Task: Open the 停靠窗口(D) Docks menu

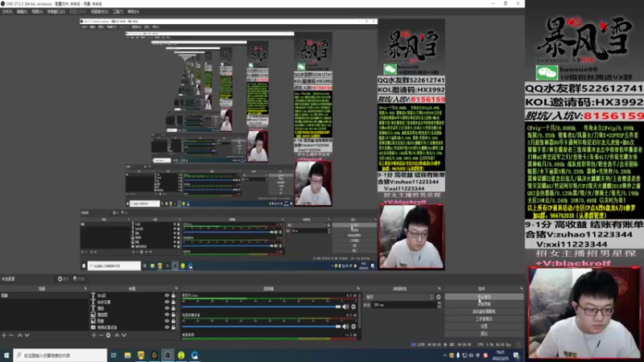Action: (x=56, y=11)
